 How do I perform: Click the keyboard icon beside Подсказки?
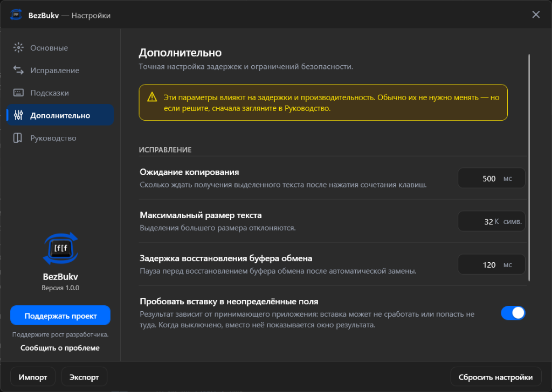(18, 93)
